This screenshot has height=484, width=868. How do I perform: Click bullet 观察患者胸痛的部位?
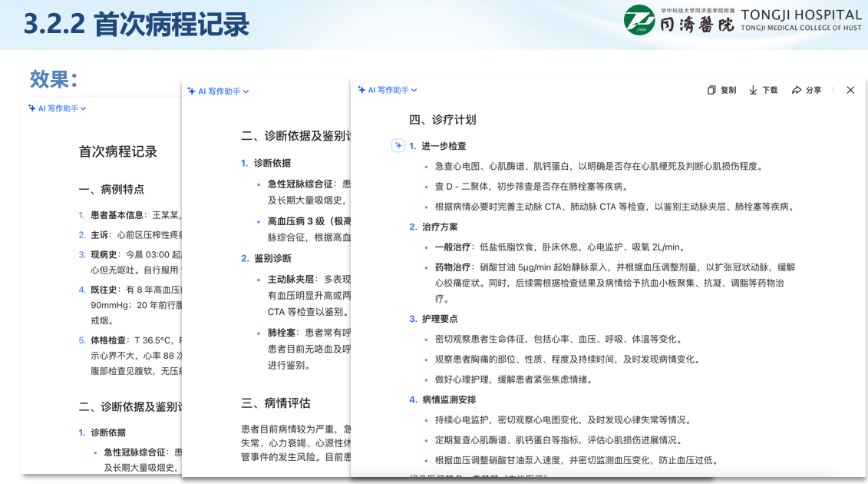[568, 360]
